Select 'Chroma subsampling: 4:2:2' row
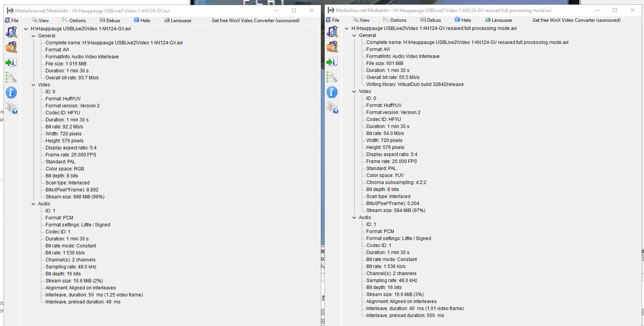The height and width of the screenshot is (326, 644). (x=396, y=182)
